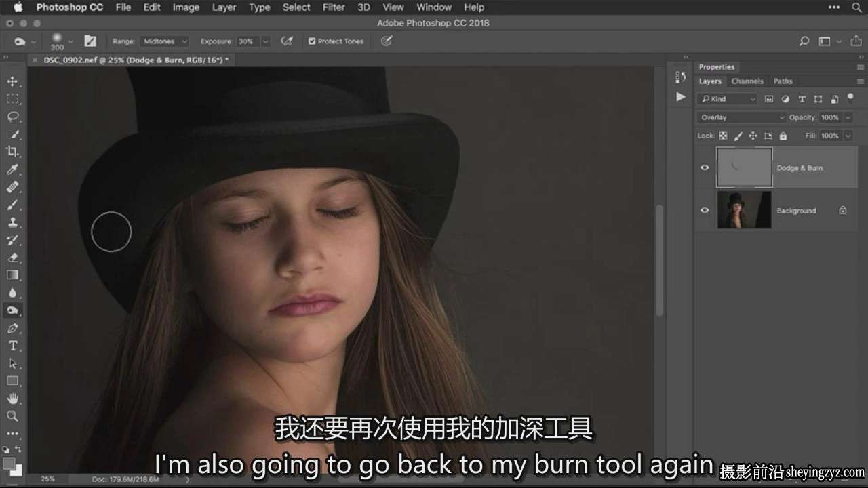The width and height of the screenshot is (868, 488).
Task: Select the Dodge & Burn layer thumbnail
Action: pos(745,167)
